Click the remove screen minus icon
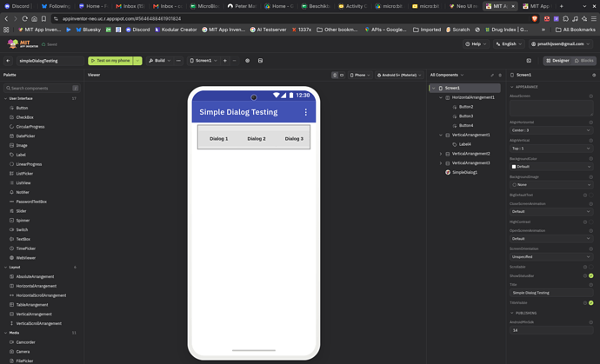Viewport: 600px width, 364px height. tap(234, 61)
